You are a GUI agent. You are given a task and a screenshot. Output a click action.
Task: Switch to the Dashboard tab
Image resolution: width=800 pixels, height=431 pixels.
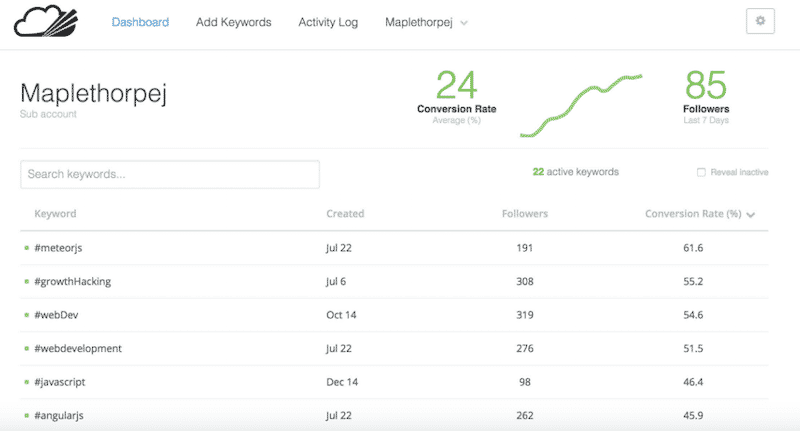pyautogui.click(x=140, y=22)
